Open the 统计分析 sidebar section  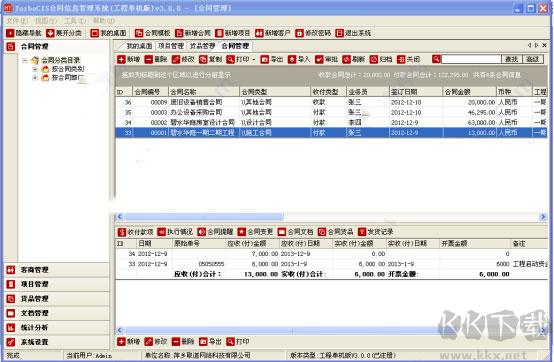pos(57,328)
